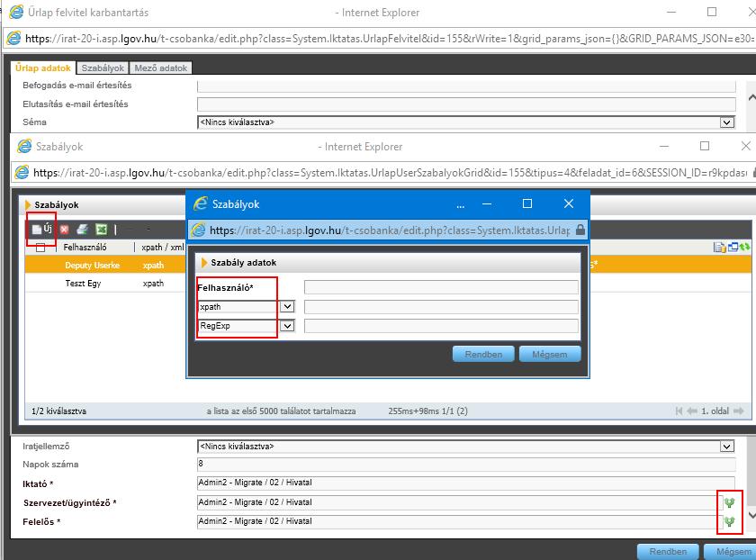Image resolution: width=756 pixels, height=560 pixels.
Task: Click the Felhasználó column header
Action: 85,248
